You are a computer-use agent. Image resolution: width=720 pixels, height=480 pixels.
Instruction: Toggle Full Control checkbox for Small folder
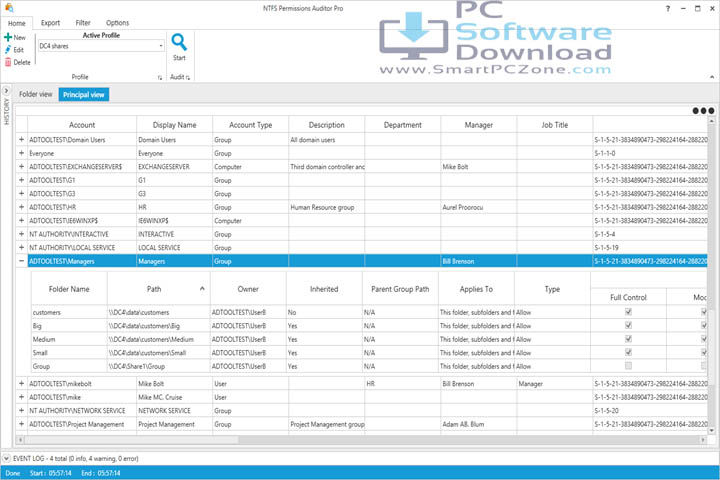628,352
